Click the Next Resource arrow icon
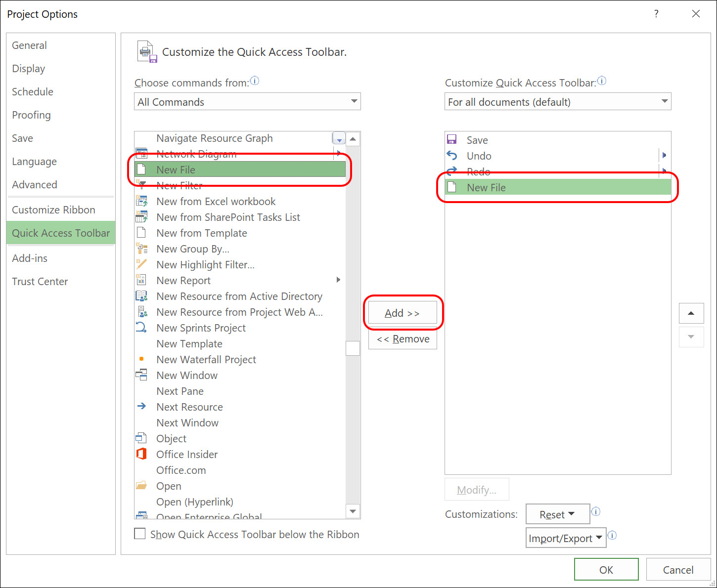 tap(141, 407)
